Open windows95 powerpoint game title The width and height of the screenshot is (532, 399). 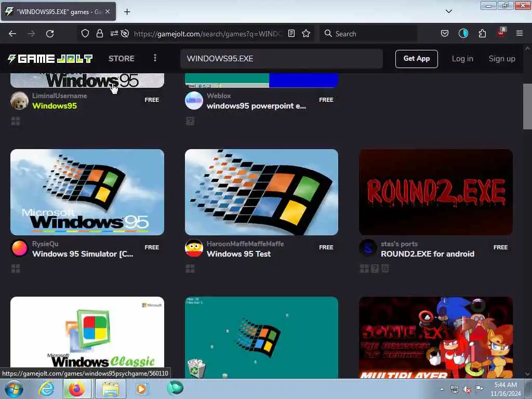256,106
